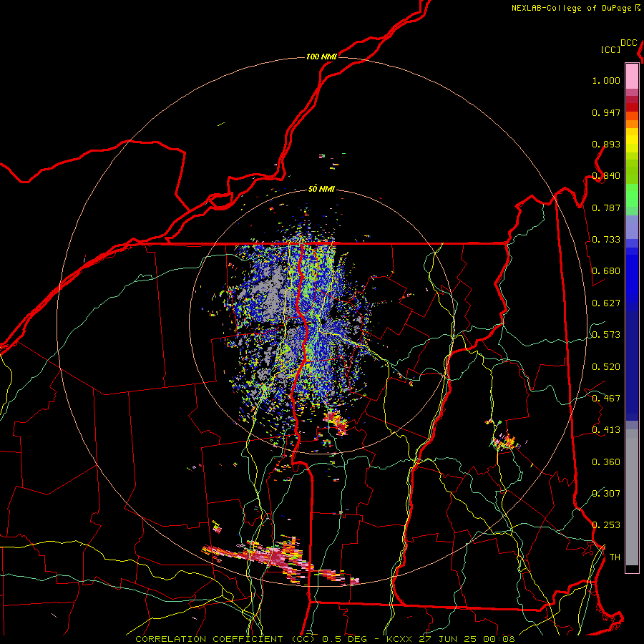The width and height of the screenshot is (644, 644).
Task: Click the 0.893 legend value
Action: coord(606,144)
